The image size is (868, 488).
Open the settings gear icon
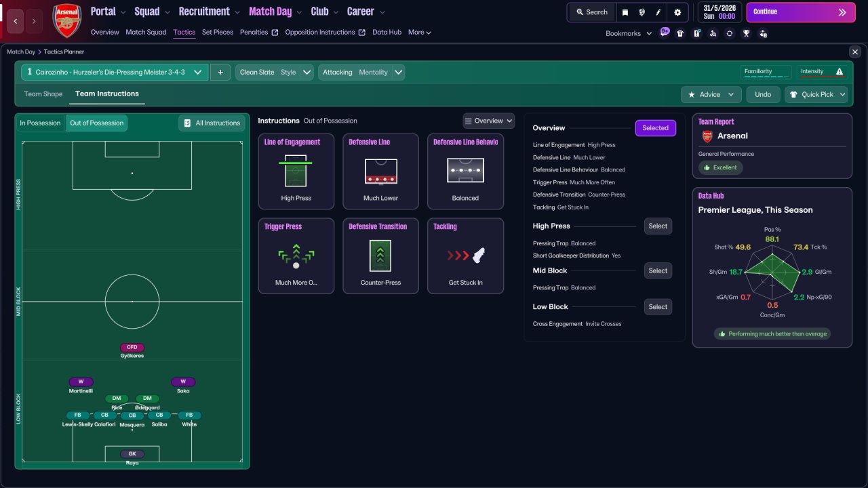(x=677, y=12)
